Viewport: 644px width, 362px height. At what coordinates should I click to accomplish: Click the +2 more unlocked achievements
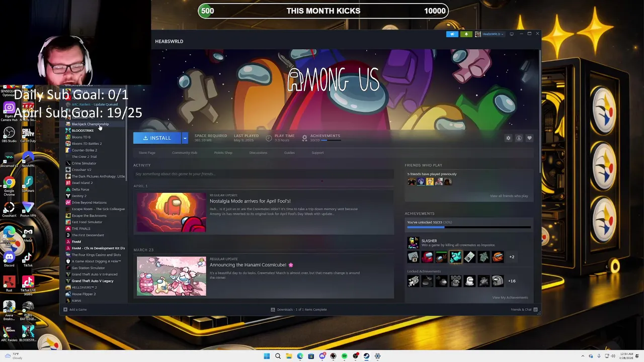coord(512,257)
